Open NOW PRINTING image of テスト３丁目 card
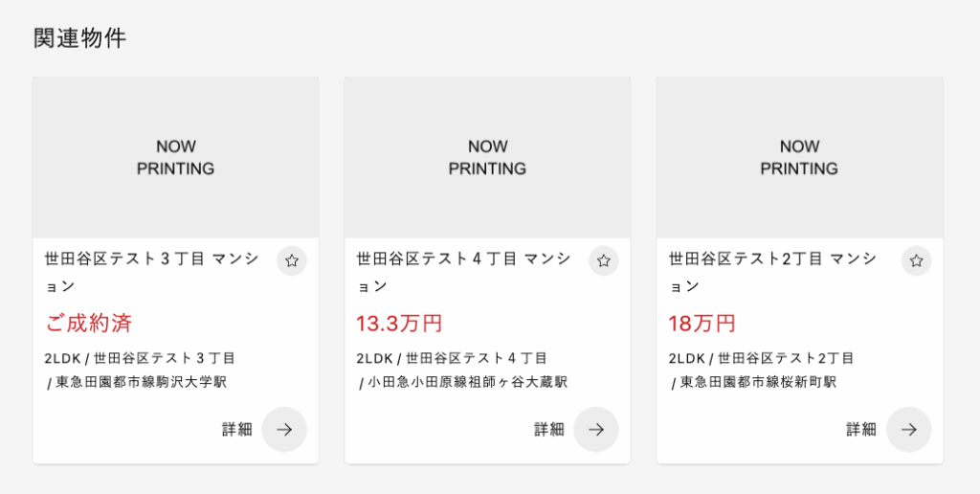 click(176, 158)
